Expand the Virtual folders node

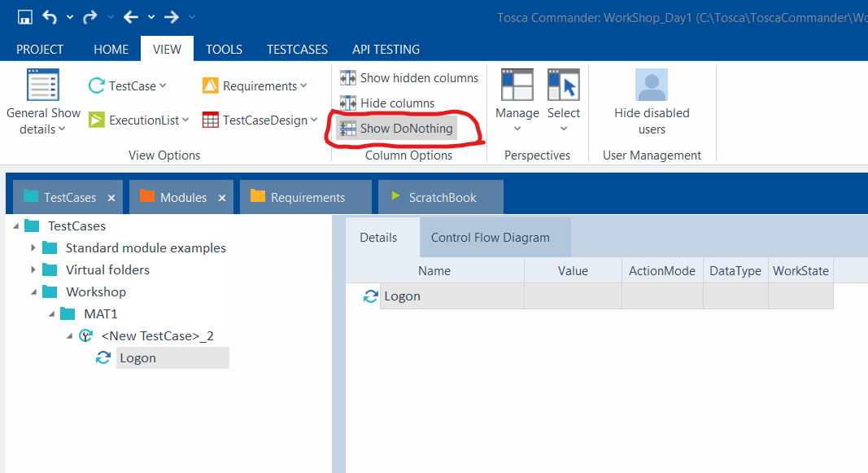click(x=33, y=269)
